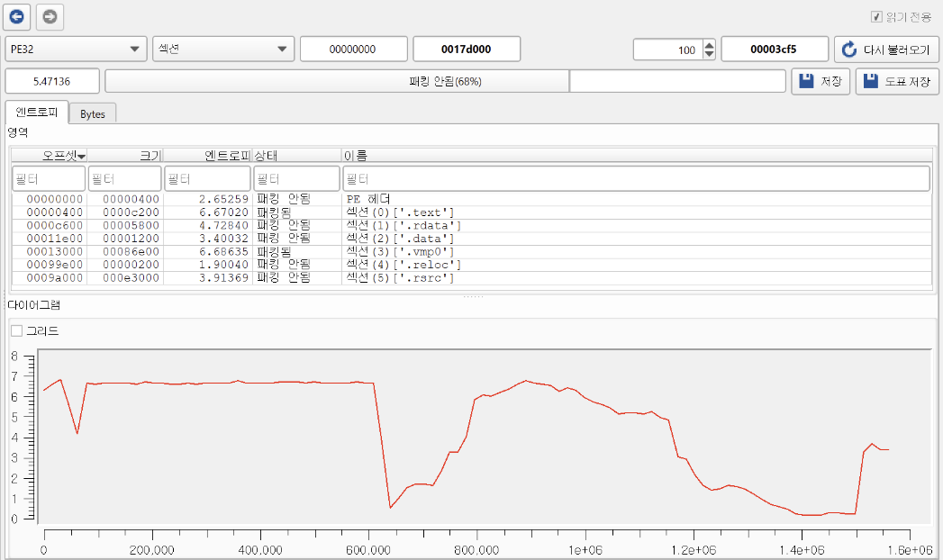943x560 pixels.
Task: Click the 크기 column header
Action: point(126,156)
